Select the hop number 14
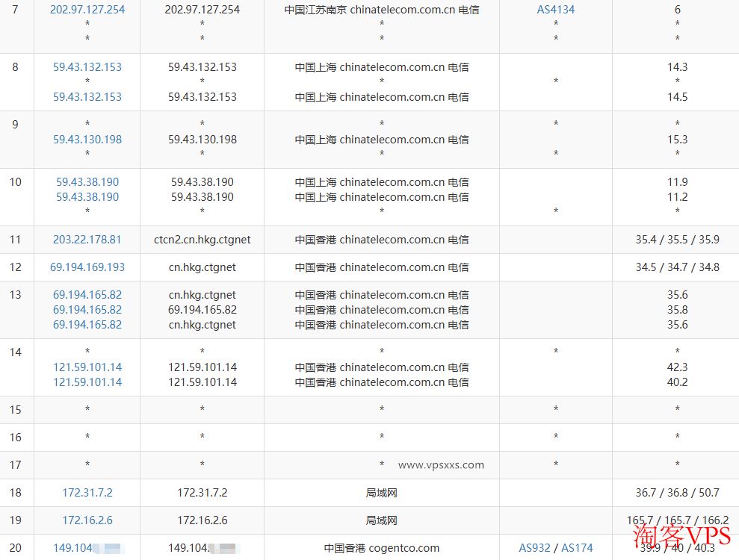 pyautogui.click(x=15, y=352)
